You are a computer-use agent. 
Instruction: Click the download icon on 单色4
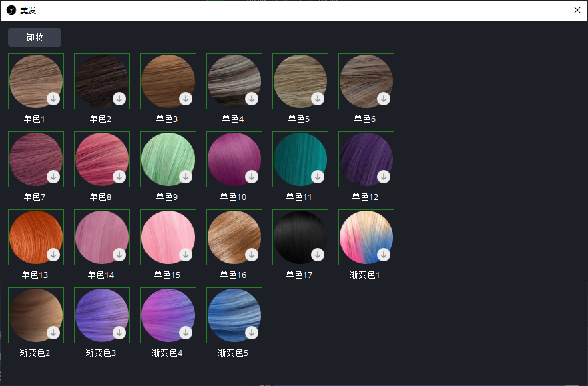coord(250,98)
